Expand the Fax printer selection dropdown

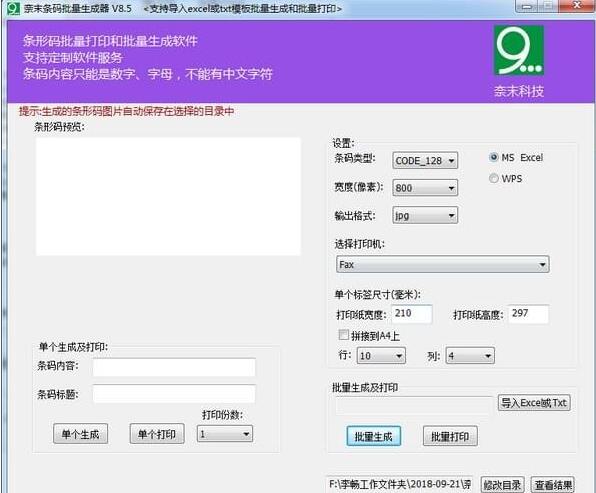(x=442, y=264)
